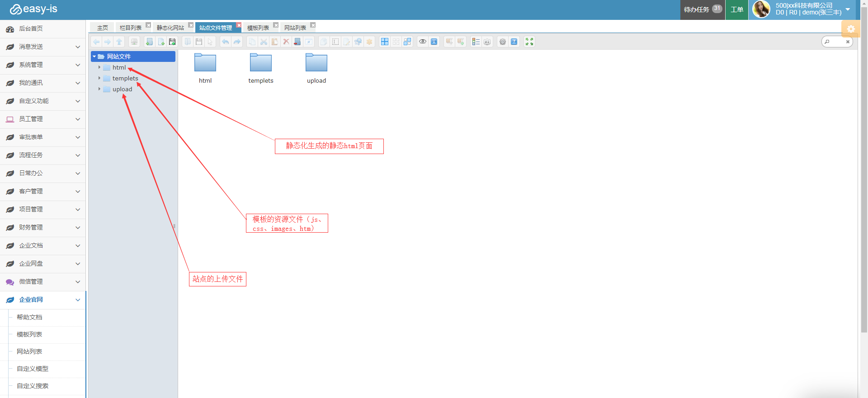Click the Fullscreen green arrows icon

point(529,42)
